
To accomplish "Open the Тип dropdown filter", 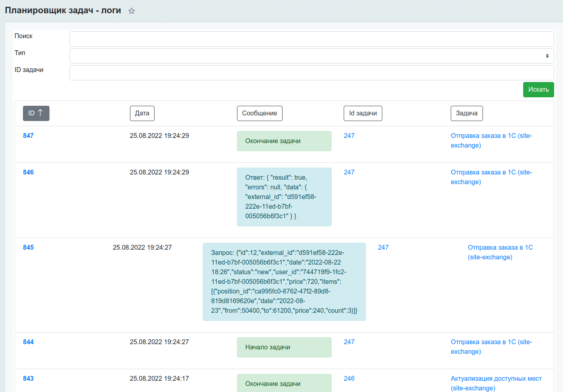I will click(x=311, y=56).
